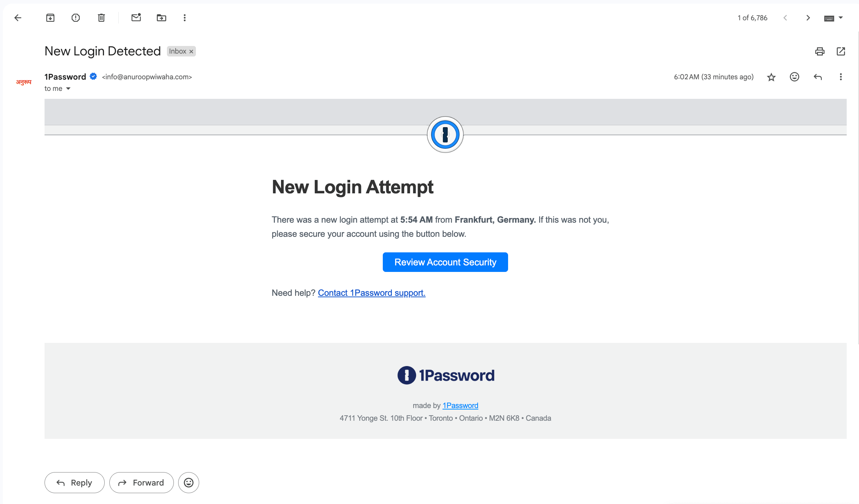Report this message as spam
This screenshot has width=859, height=504.
(x=76, y=18)
